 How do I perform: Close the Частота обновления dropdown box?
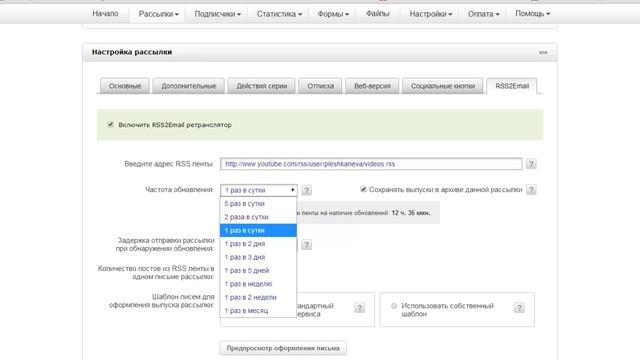pos(259,190)
